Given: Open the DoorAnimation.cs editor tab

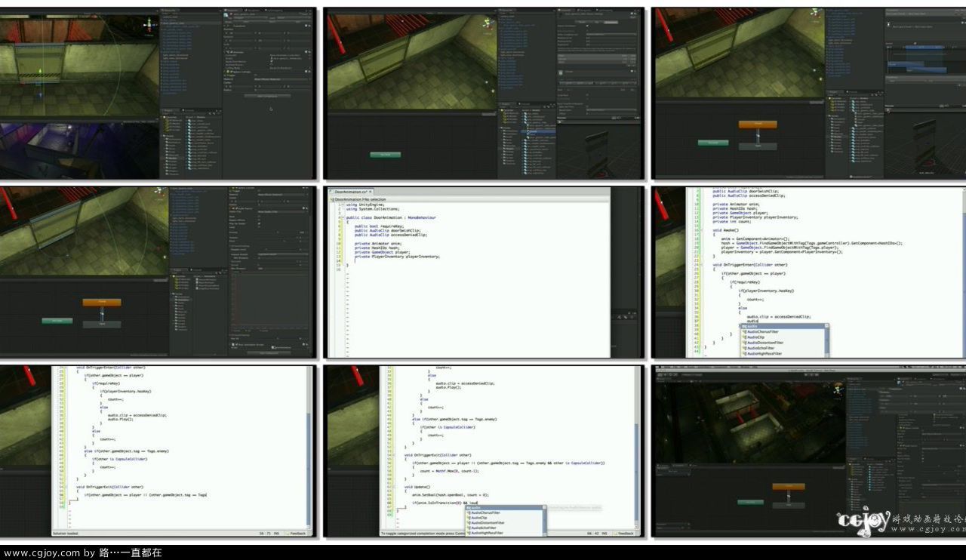Looking at the screenshot, I should [350, 192].
